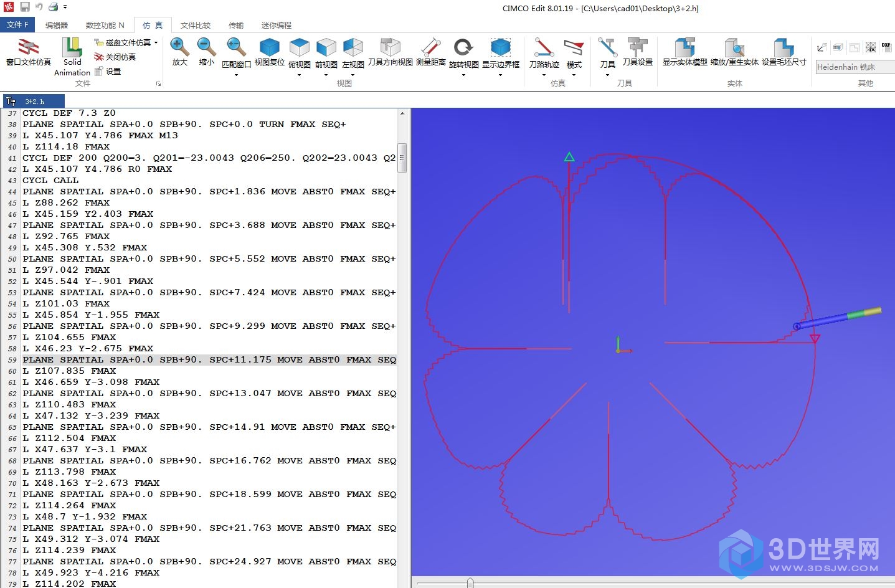The height and width of the screenshot is (588, 895).
Task: Click the Save icon in quick access toolbar
Action: tap(25, 7)
